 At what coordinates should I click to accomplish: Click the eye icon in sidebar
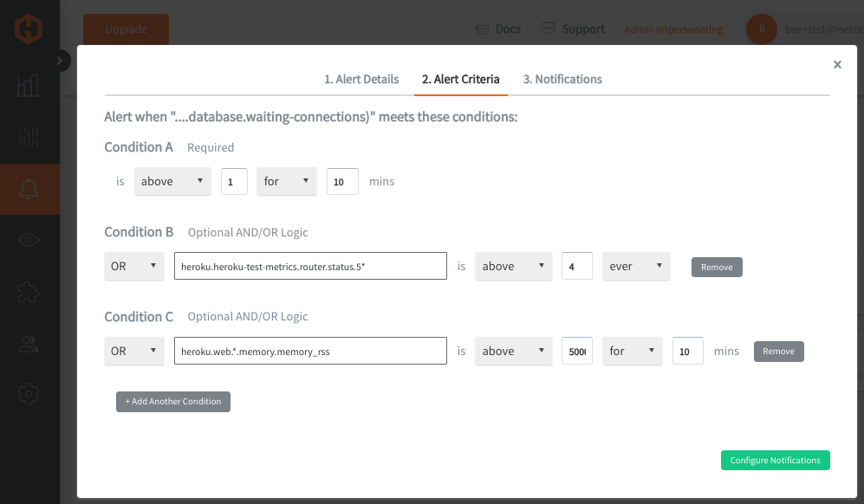[29, 240]
